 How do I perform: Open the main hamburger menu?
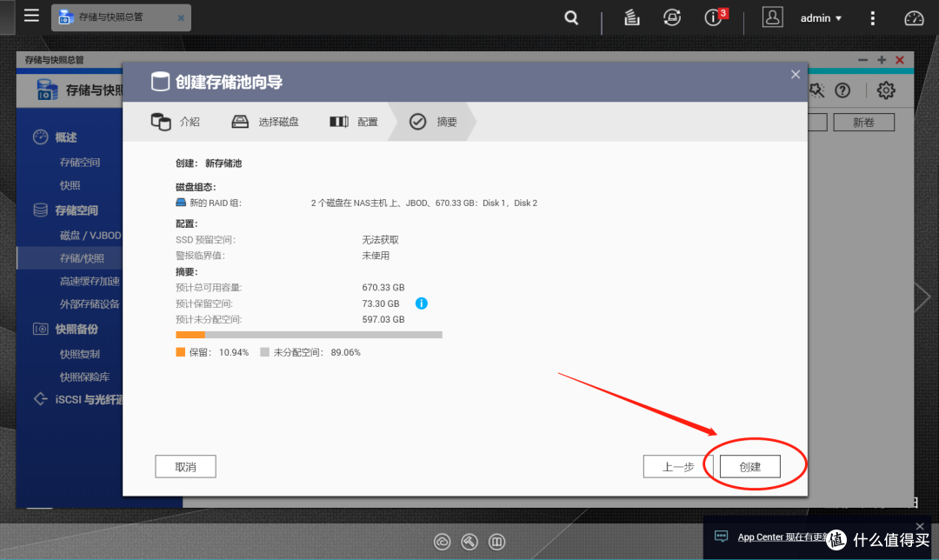(31, 17)
